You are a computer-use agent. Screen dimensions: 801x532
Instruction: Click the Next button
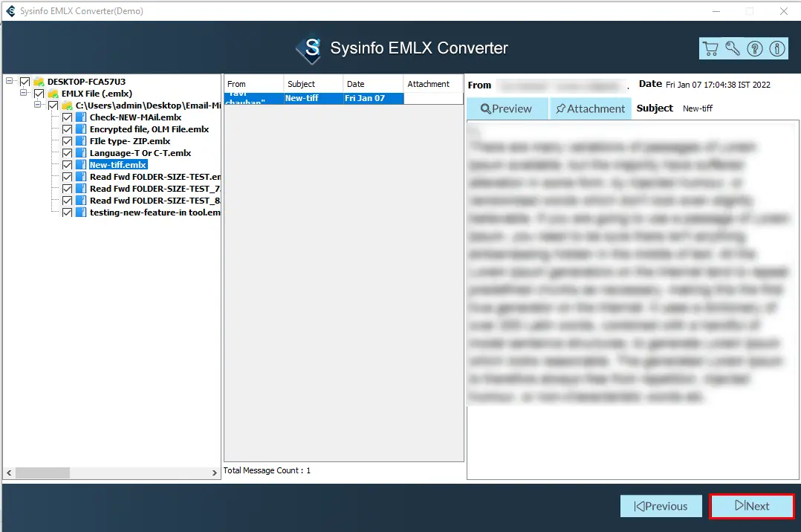752,506
